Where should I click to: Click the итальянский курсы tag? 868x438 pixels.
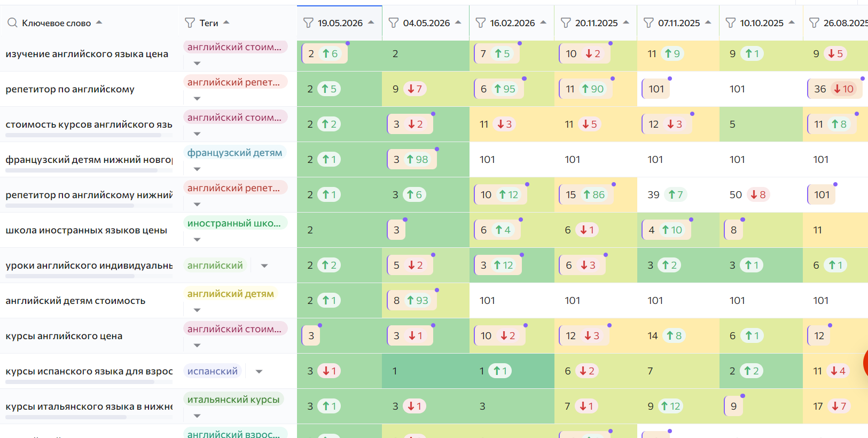click(x=233, y=400)
